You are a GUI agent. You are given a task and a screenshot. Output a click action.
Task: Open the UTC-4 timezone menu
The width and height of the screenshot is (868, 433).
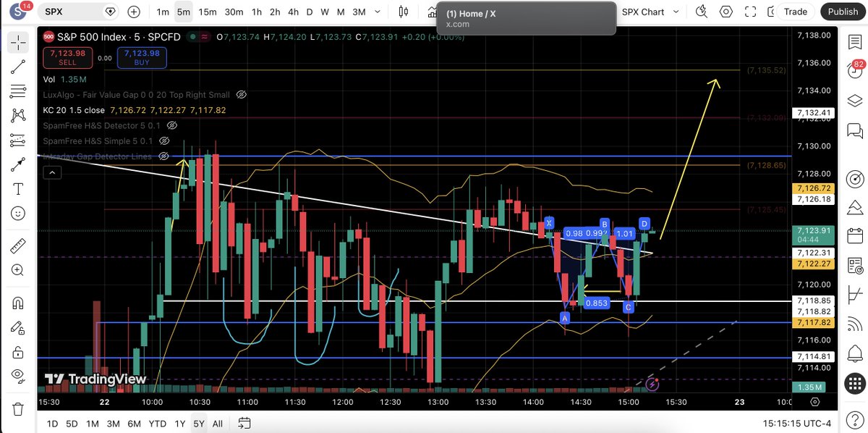pyautogui.click(x=798, y=423)
